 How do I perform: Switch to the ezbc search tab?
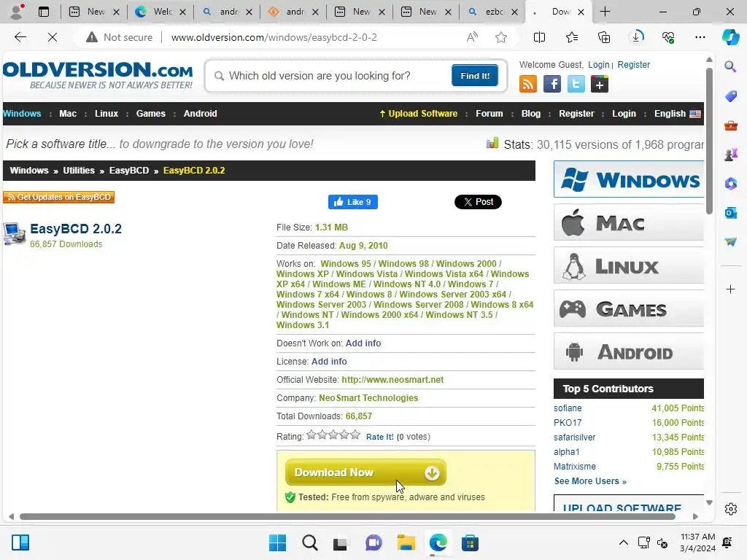pos(492,12)
